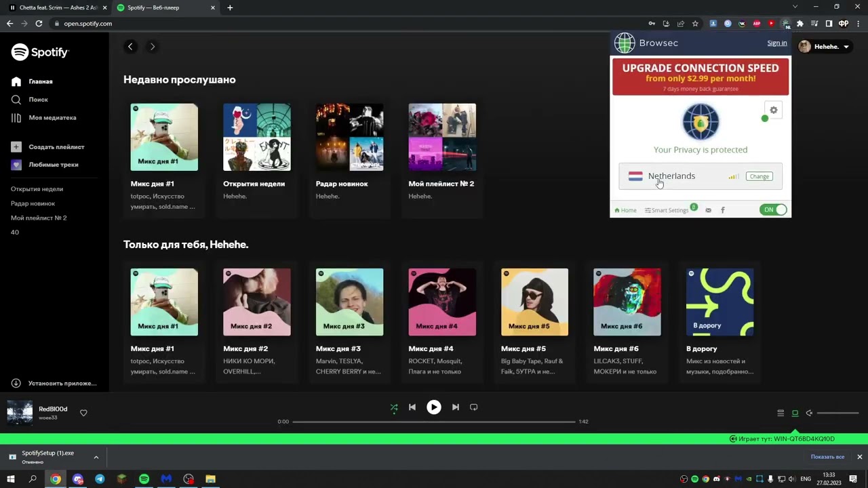
Task: Open Browsec Home tab
Action: (x=625, y=210)
